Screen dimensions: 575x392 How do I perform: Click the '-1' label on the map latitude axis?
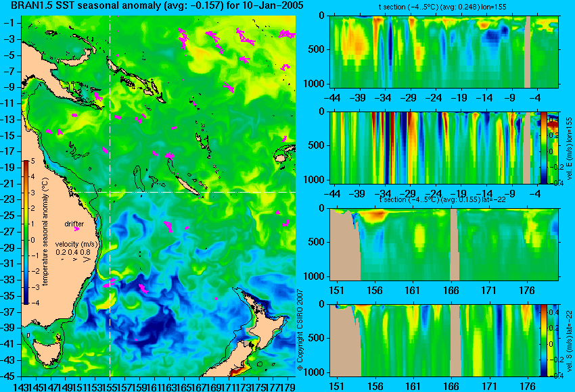point(8,23)
